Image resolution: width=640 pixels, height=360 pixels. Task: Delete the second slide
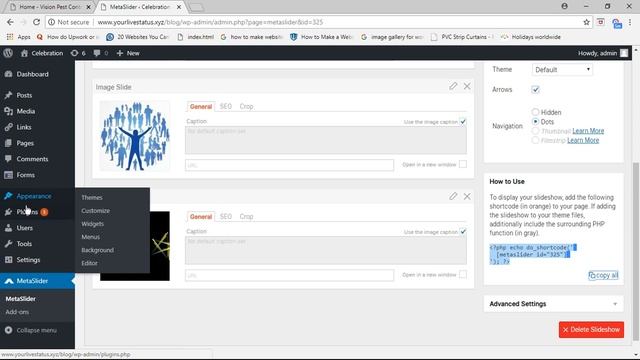[467, 196]
